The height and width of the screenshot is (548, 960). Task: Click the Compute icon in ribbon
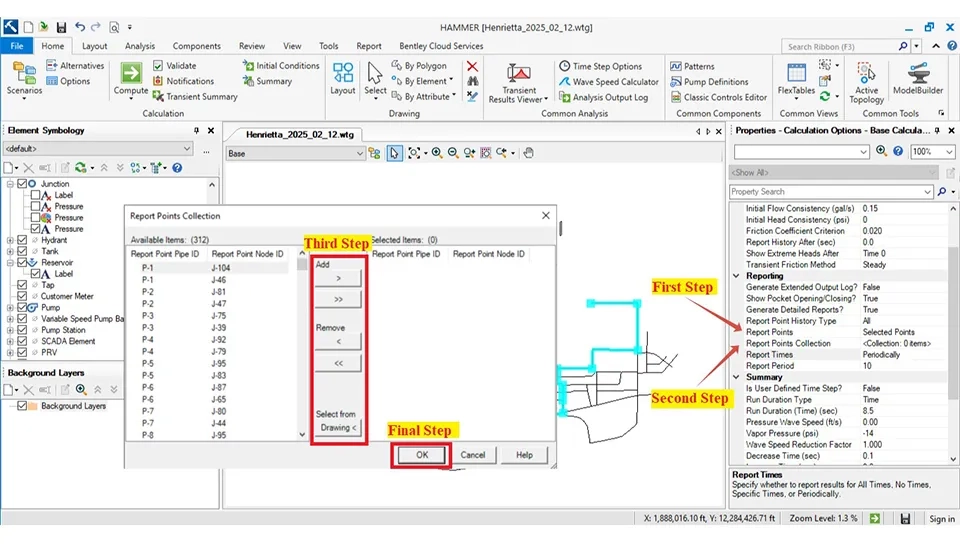pyautogui.click(x=131, y=75)
